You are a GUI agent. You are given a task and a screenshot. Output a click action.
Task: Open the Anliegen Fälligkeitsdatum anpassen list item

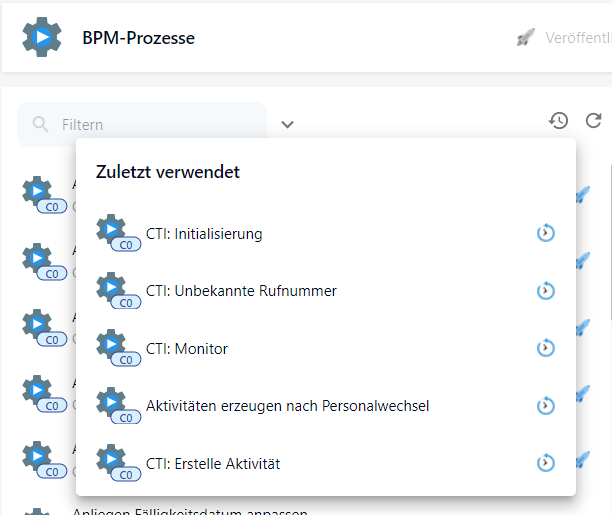[189, 511]
